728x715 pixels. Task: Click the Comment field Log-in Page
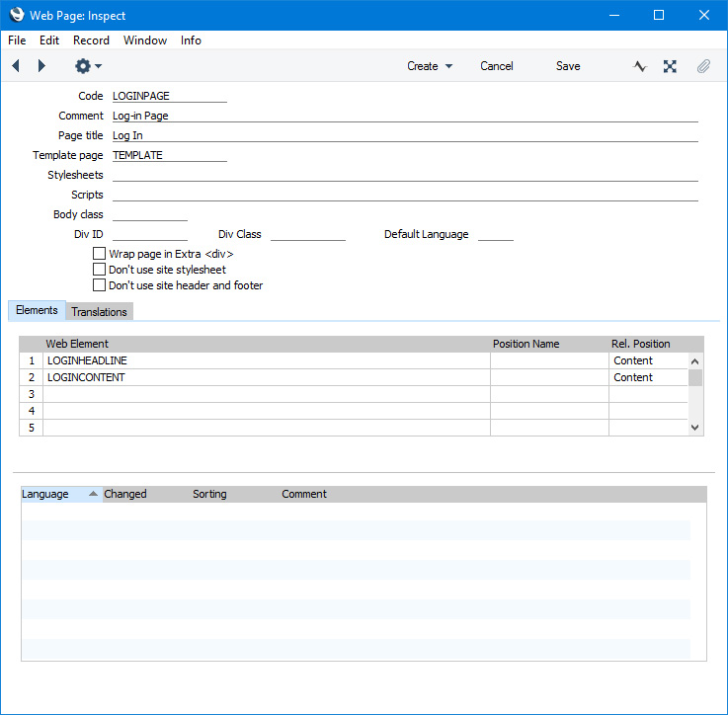[405, 116]
